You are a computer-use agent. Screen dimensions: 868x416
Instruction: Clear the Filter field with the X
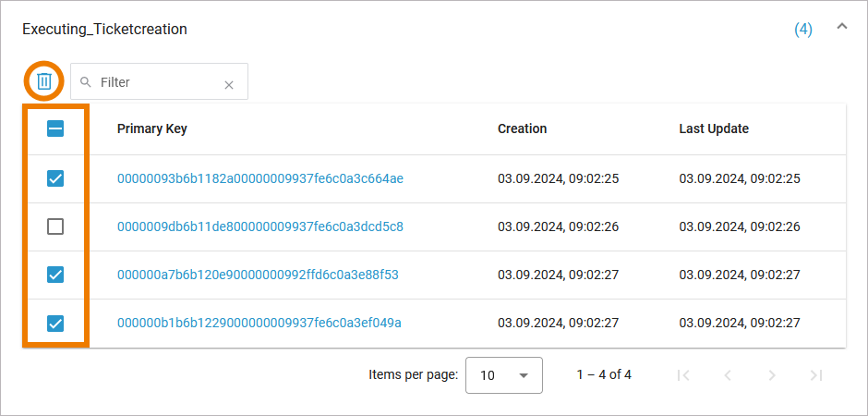coord(229,85)
